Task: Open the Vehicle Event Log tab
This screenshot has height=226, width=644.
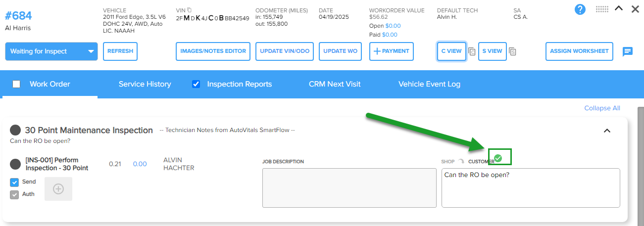Action: point(429,84)
